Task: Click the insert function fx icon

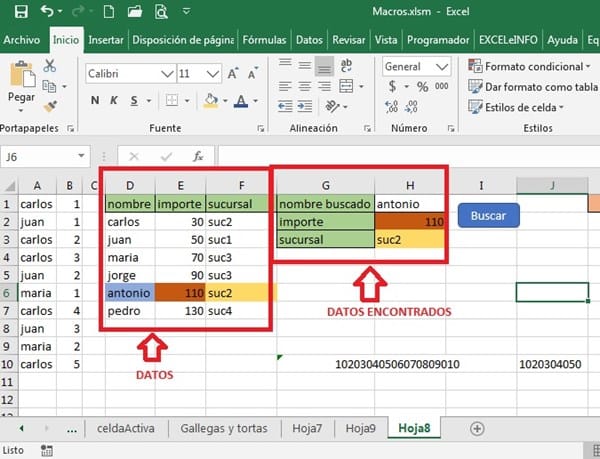Action: coord(198,157)
